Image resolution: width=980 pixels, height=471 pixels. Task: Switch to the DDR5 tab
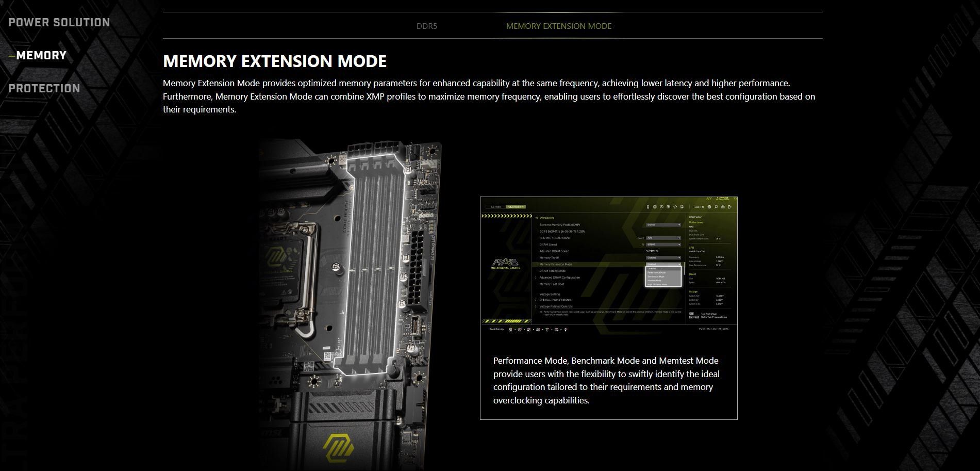427,26
